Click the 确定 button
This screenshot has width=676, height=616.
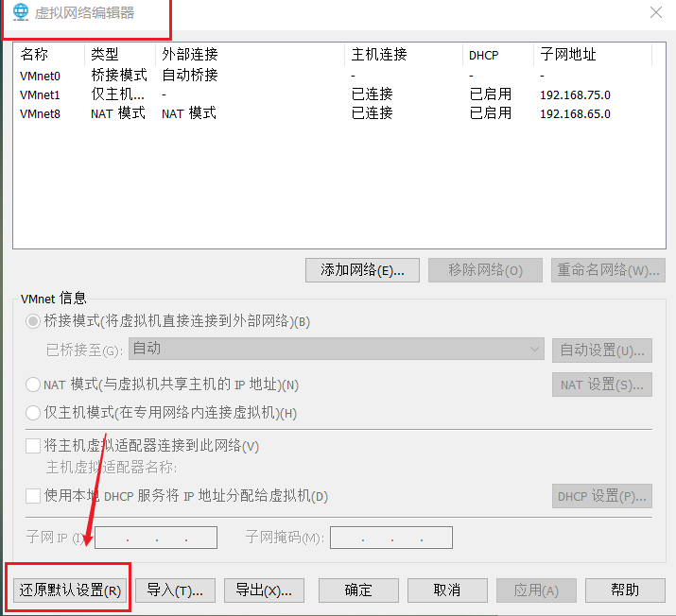pos(358,590)
